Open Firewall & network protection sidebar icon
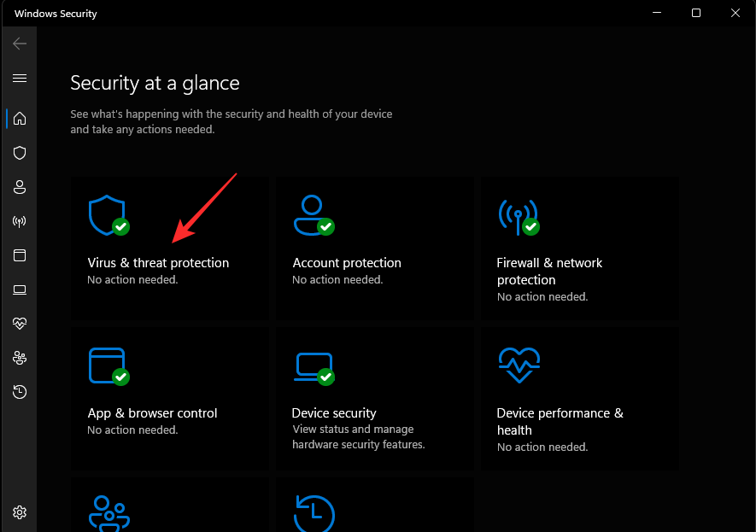 pos(19,221)
